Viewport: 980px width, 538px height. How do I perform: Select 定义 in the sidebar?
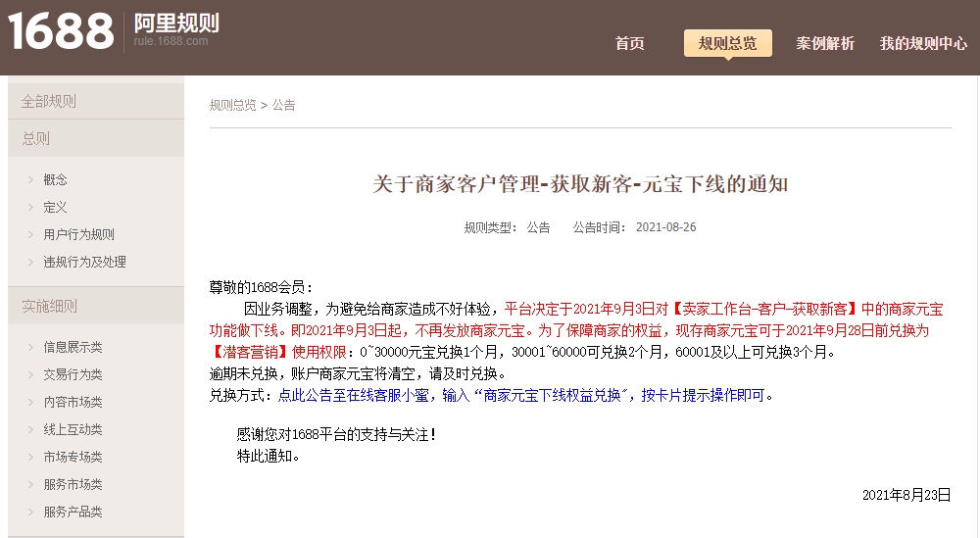[x=56, y=207]
